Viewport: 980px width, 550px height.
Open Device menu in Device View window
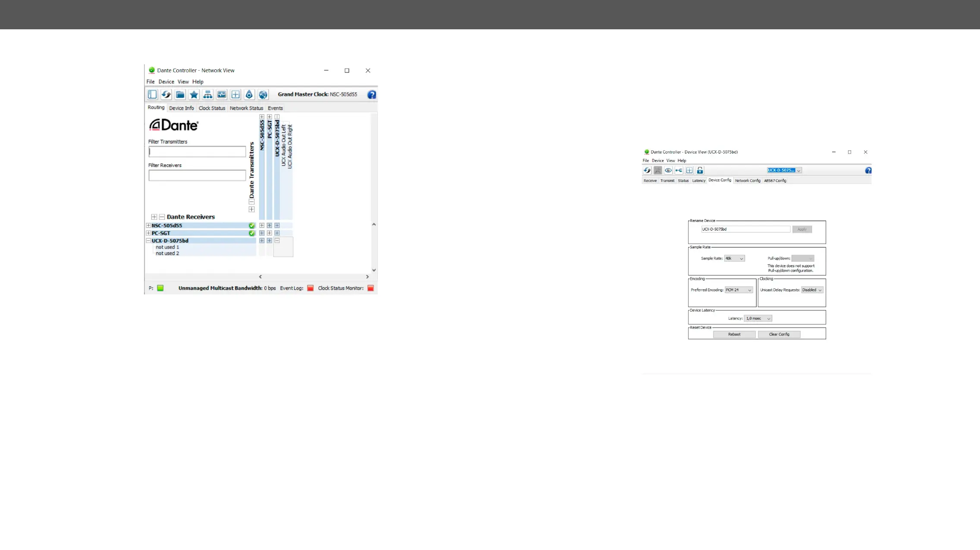click(x=658, y=161)
